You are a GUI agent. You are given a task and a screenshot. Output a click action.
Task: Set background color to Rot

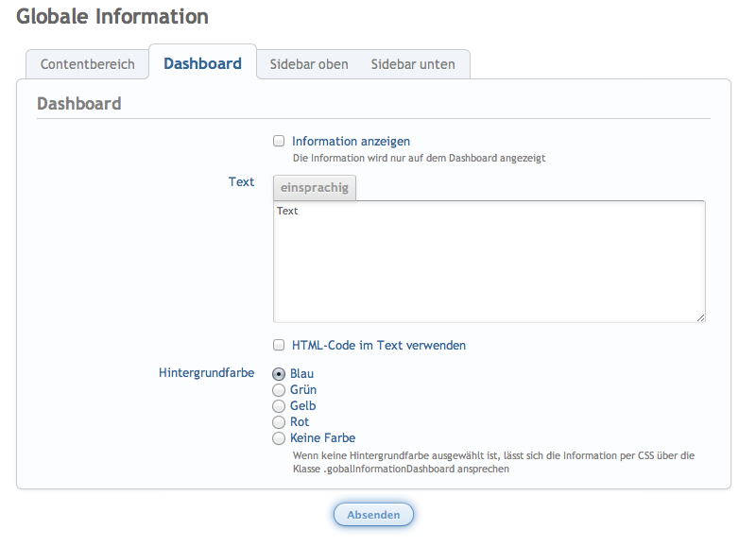click(x=279, y=422)
